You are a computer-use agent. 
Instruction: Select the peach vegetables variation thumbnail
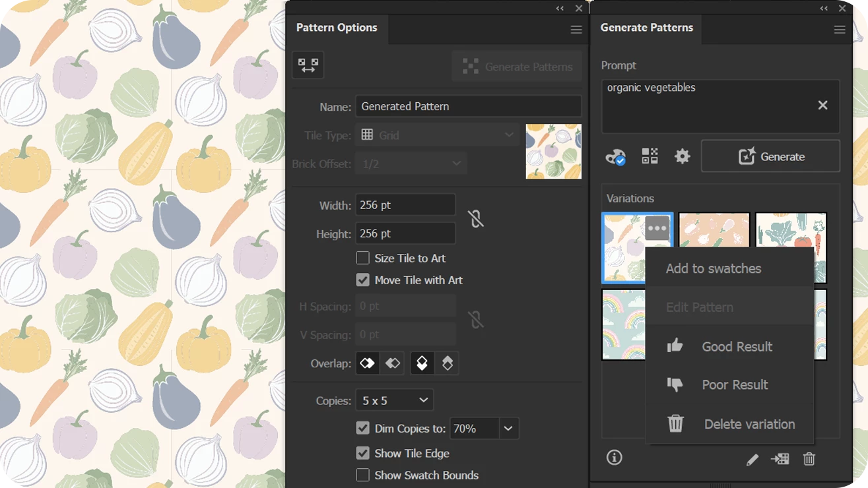(x=714, y=229)
